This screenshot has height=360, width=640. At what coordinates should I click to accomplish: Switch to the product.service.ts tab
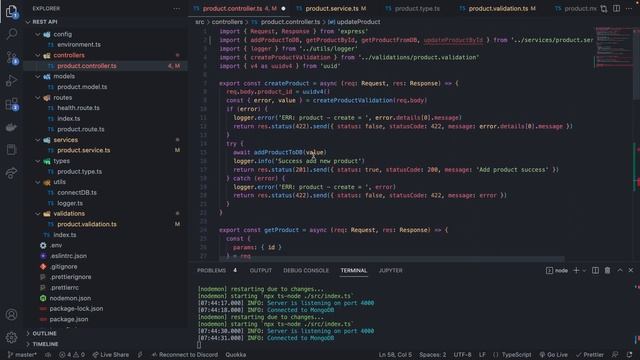pos(331,9)
